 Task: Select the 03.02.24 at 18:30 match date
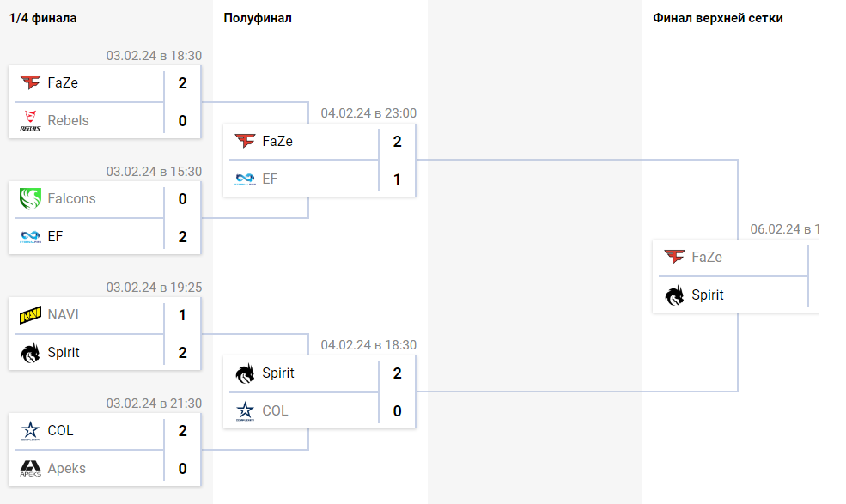154,56
